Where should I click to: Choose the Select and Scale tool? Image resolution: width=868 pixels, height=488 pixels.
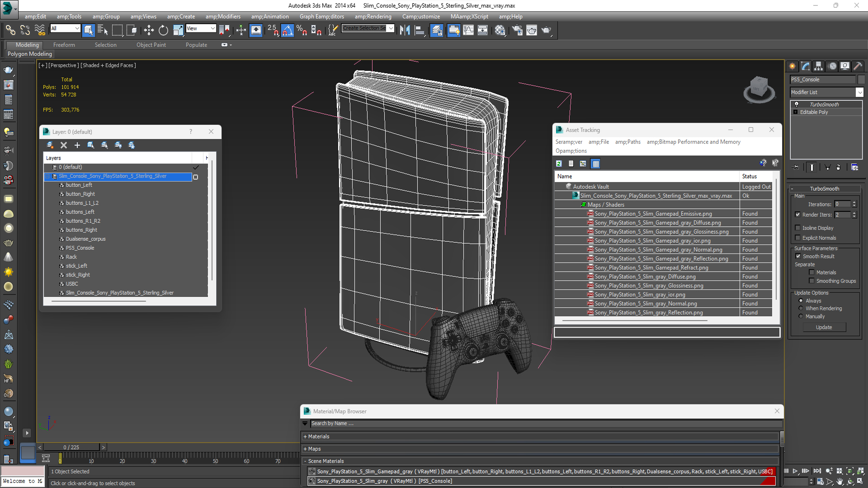(x=178, y=30)
